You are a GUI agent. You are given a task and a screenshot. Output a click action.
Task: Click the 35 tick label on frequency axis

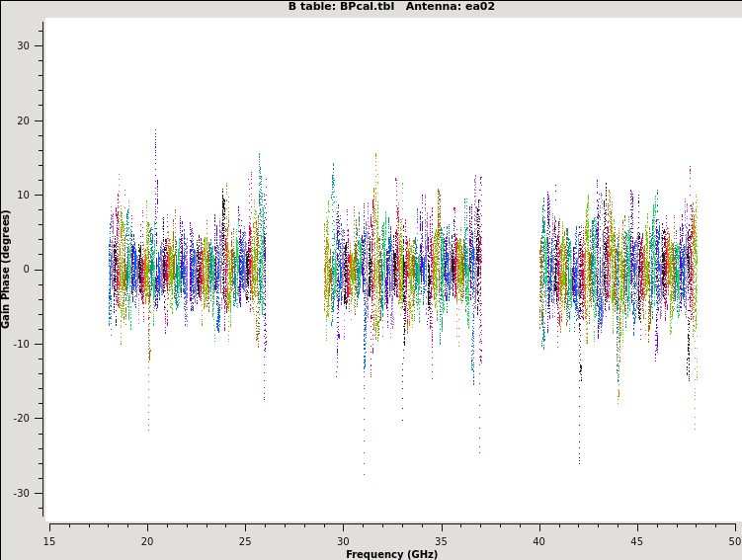point(441,540)
